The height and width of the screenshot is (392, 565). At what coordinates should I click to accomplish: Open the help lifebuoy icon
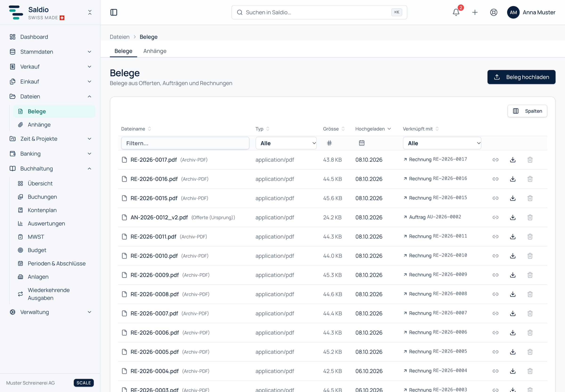click(493, 12)
